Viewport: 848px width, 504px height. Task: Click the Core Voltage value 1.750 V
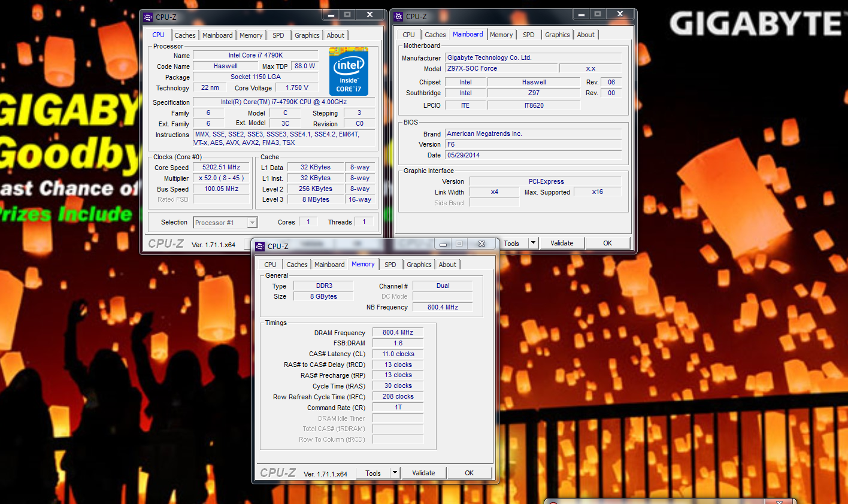[297, 87]
